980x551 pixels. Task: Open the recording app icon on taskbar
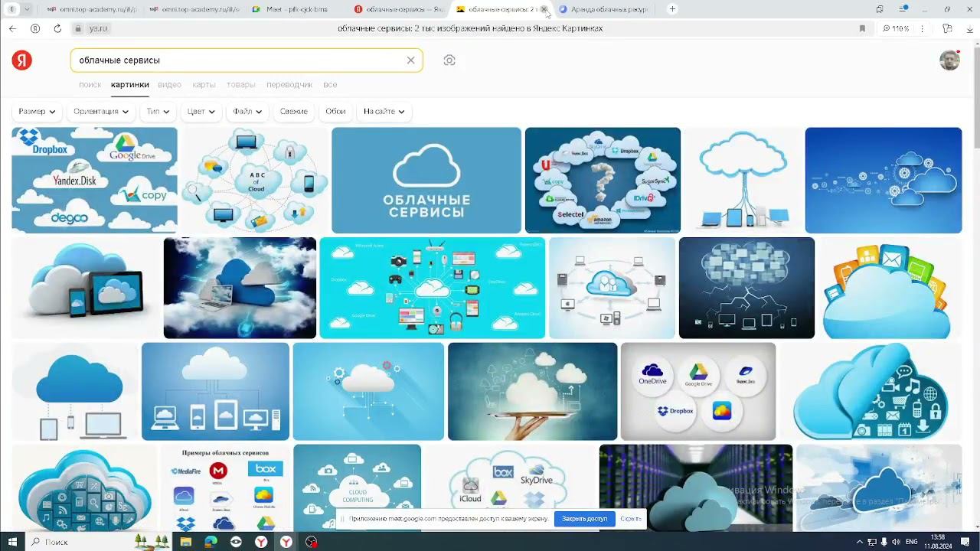click(311, 542)
